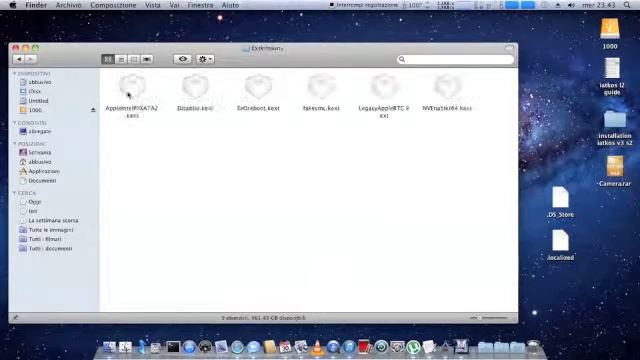Collapse the POSIZIONI sidebar section
This screenshot has height=360, width=640.
pyautogui.click(x=15, y=144)
